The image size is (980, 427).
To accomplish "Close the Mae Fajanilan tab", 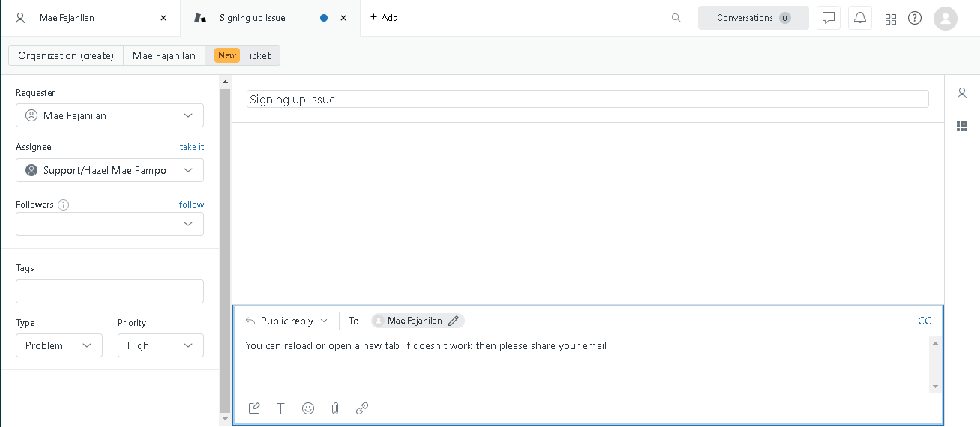I will click(163, 18).
